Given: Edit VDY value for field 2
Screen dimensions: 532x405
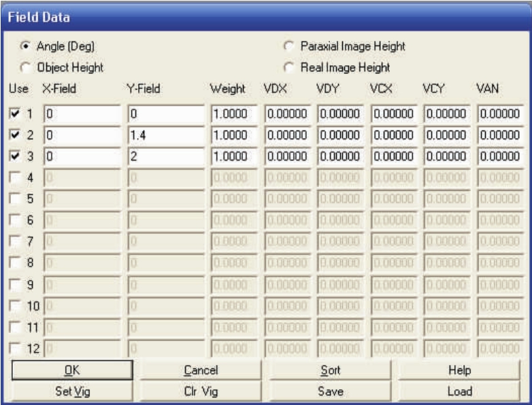Looking at the screenshot, I should pos(340,135).
